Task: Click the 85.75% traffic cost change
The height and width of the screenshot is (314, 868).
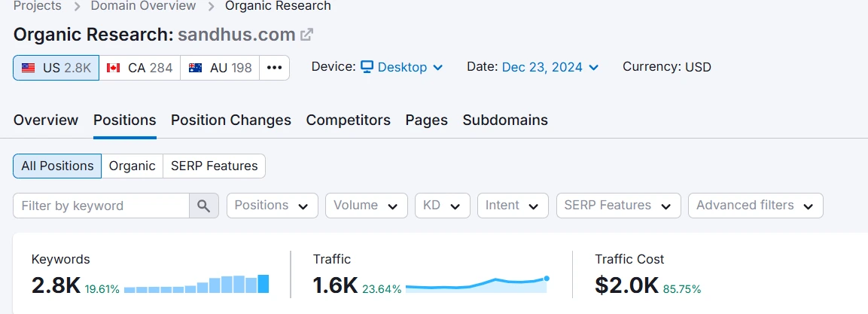Action: (682, 289)
